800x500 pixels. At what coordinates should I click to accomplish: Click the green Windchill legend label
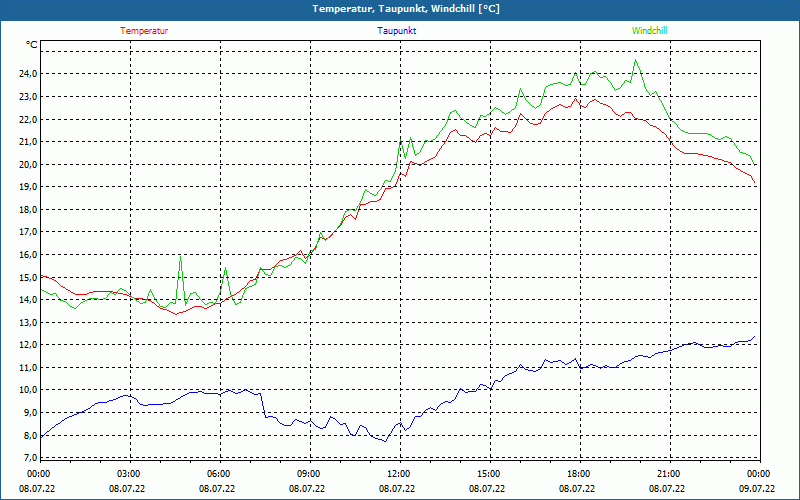[x=649, y=31]
